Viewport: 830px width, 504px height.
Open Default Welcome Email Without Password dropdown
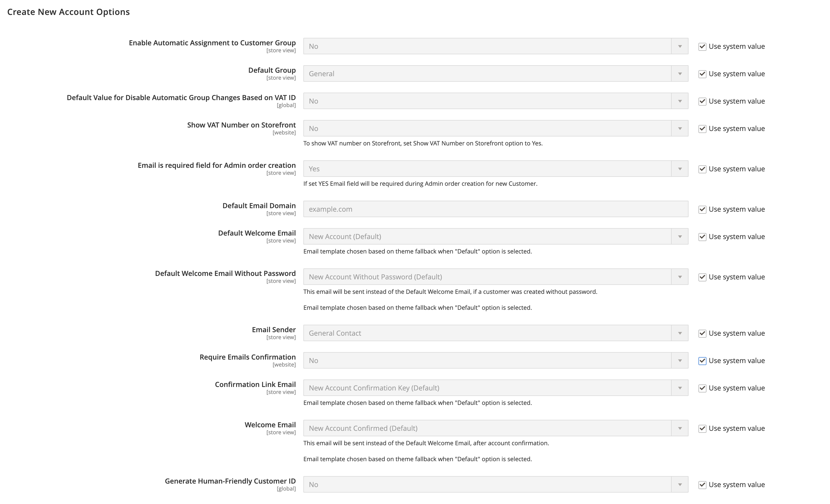pyautogui.click(x=495, y=277)
